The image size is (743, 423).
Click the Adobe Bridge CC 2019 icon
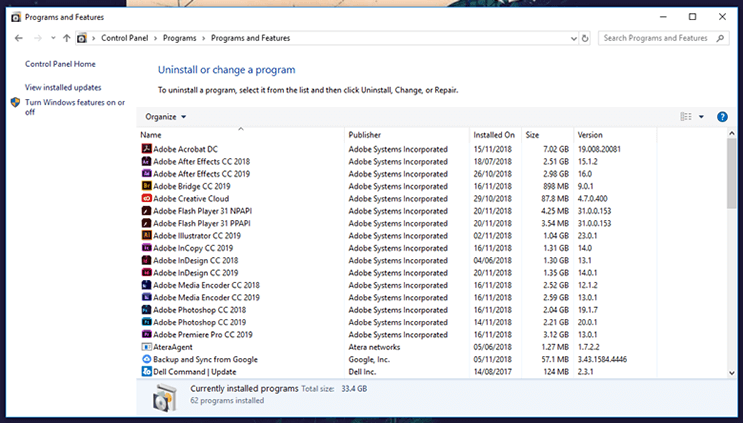click(x=146, y=186)
